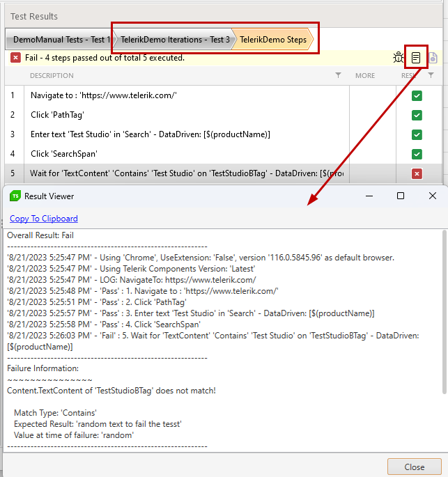Click the 'Value at time of failure' line

point(74,435)
